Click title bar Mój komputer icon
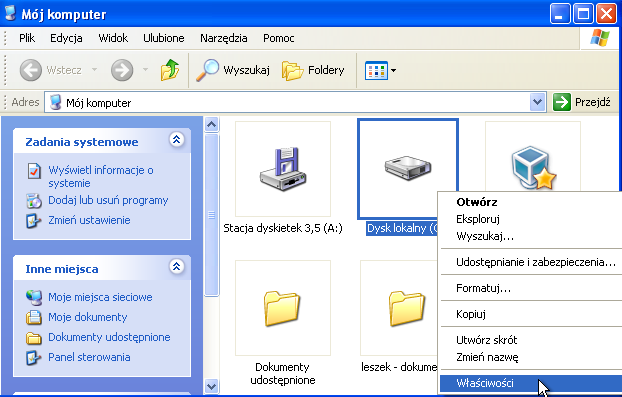This screenshot has height=397, width=622. click(10, 13)
